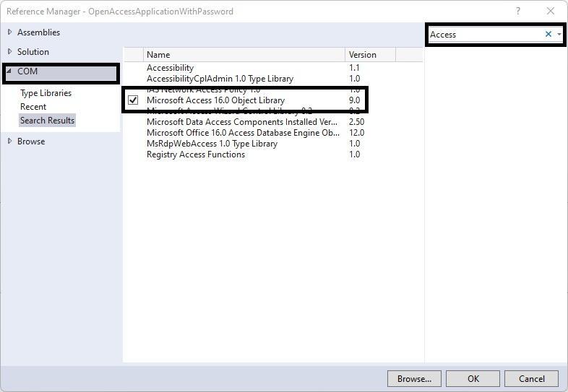Clear the search box with the X icon
This screenshot has height=392, width=568.
click(548, 35)
